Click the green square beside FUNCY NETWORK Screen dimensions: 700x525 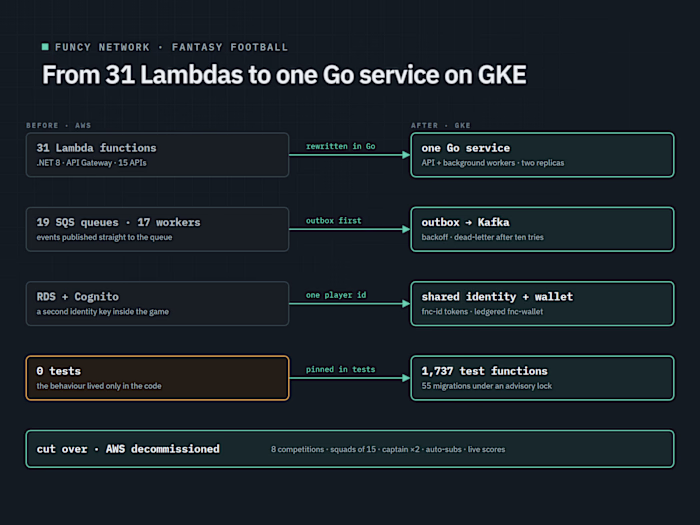coord(45,47)
